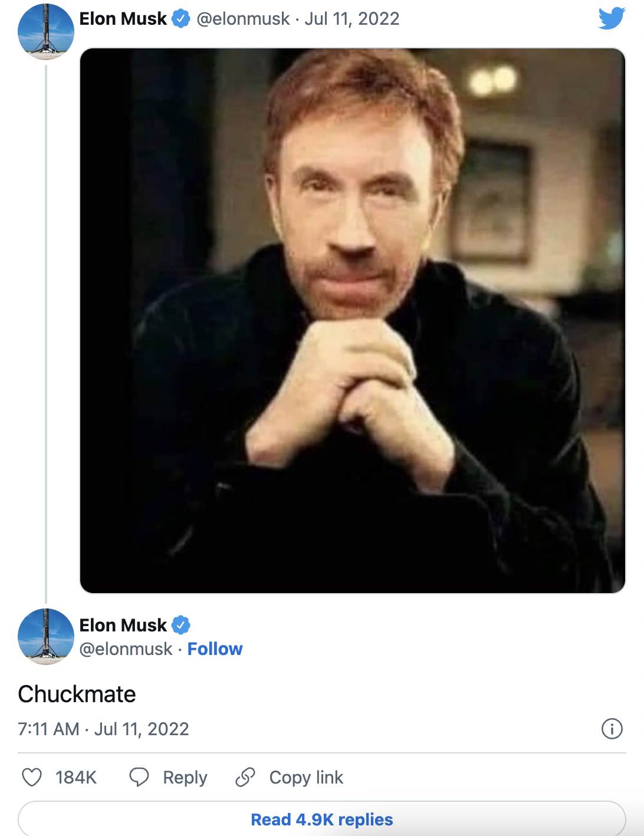Click the Elon Musk display name

[x=123, y=18]
